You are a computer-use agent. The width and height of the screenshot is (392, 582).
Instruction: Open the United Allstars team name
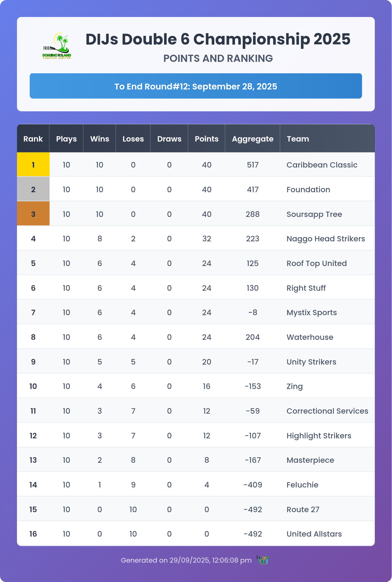coord(314,534)
